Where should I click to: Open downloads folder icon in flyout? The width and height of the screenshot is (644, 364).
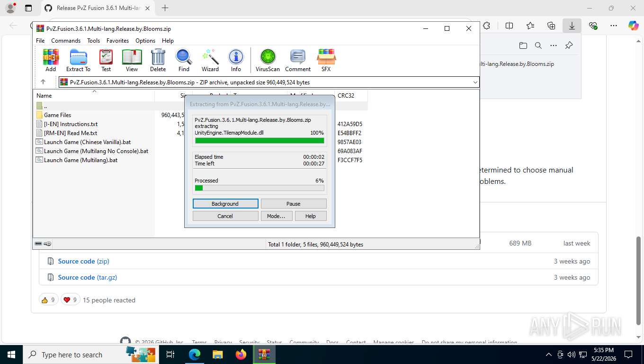(523, 45)
